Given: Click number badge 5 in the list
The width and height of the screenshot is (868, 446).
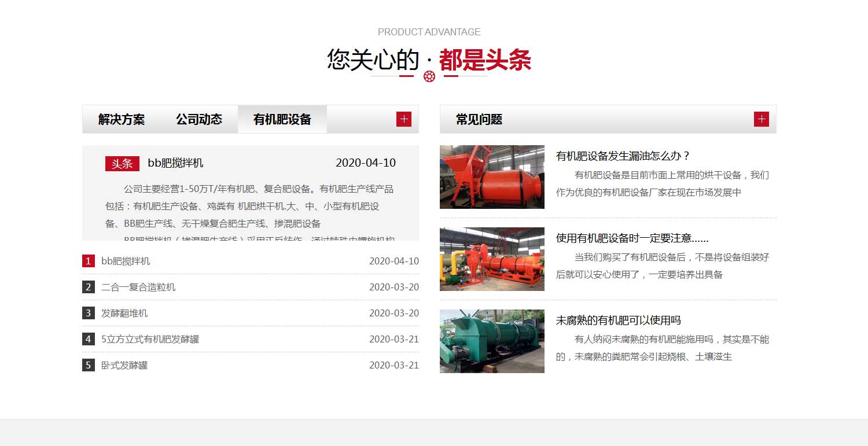Looking at the screenshot, I should (x=89, y=365).
